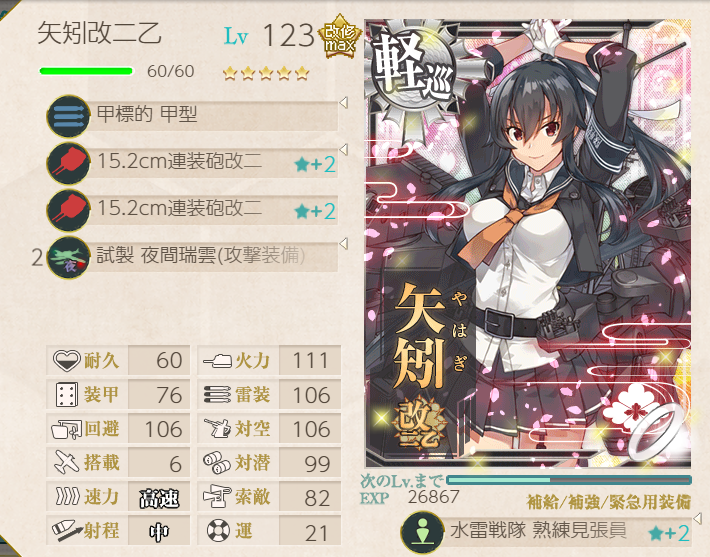Click the night Zuiun seaplane icon
710x557 pixels.
point(68,258)
